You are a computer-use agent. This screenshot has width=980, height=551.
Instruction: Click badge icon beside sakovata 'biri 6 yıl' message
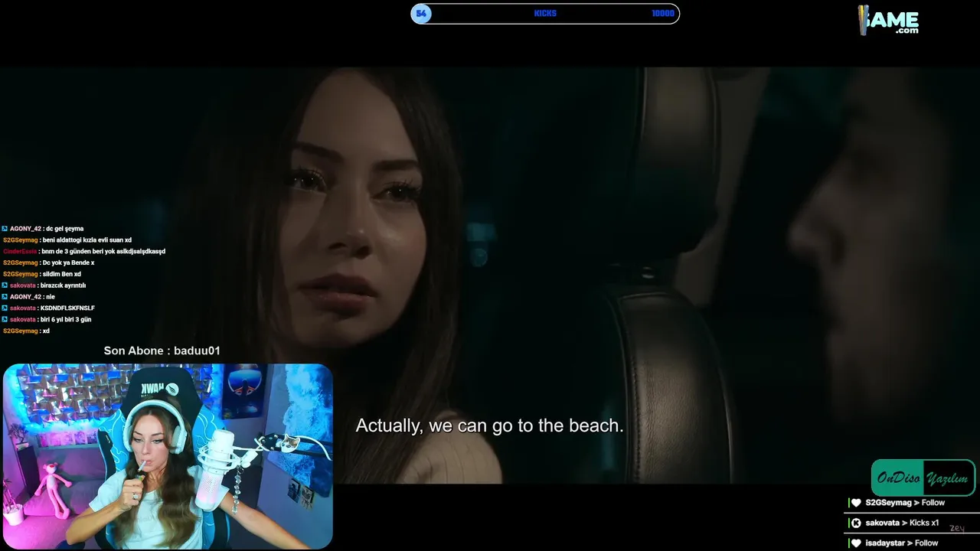5,319
